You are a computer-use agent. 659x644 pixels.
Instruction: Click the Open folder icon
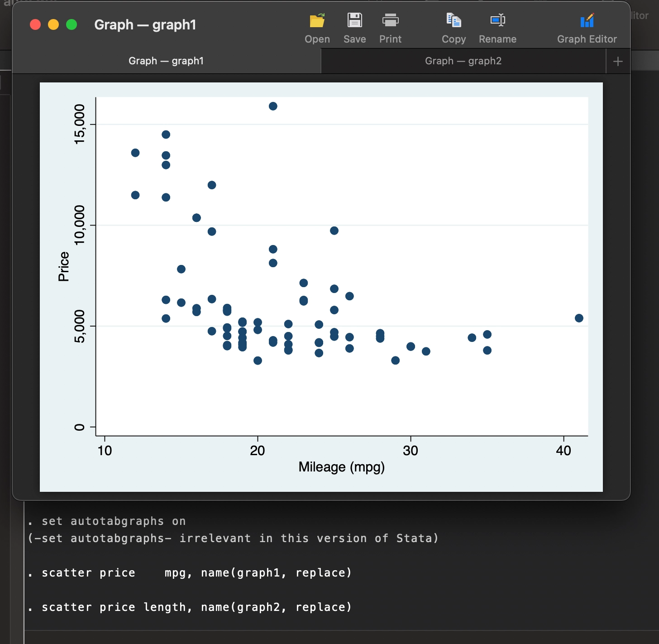(317, 21)
